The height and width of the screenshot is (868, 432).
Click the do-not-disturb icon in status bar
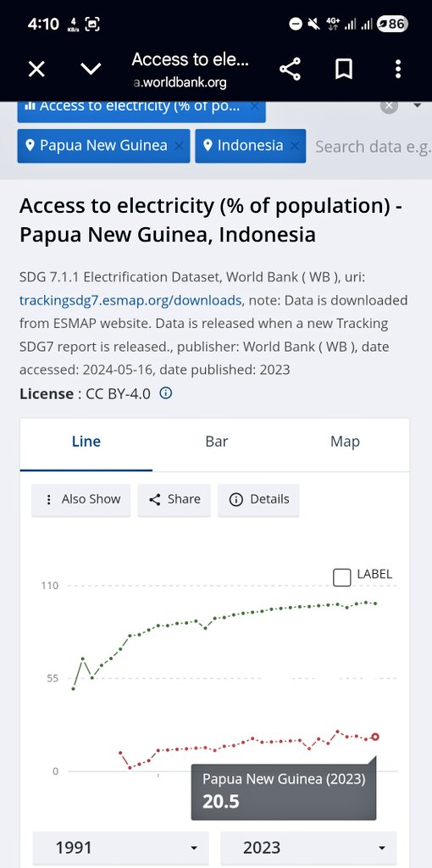(296, 24)
